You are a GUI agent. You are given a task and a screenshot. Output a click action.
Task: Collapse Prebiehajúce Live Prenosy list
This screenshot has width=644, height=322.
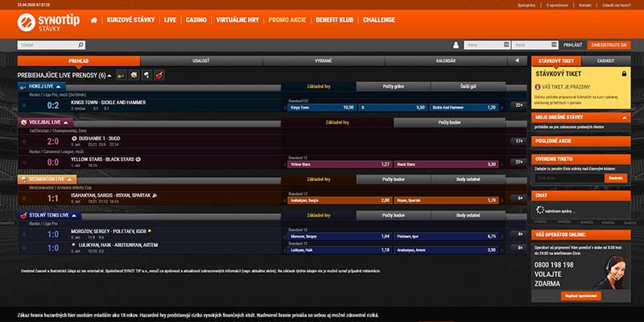109,76
